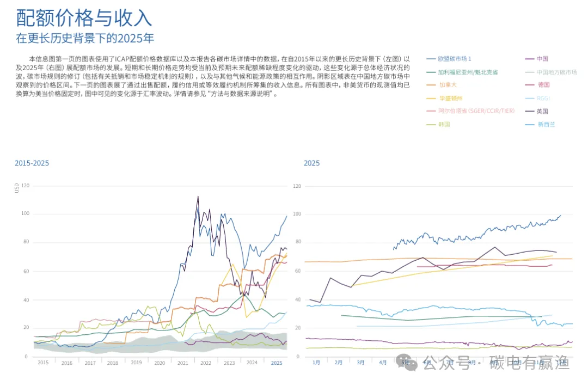Click year 2021 on the x-axis
The width and height of the screenshot is (588, 386).
click(x=182, y=363)
